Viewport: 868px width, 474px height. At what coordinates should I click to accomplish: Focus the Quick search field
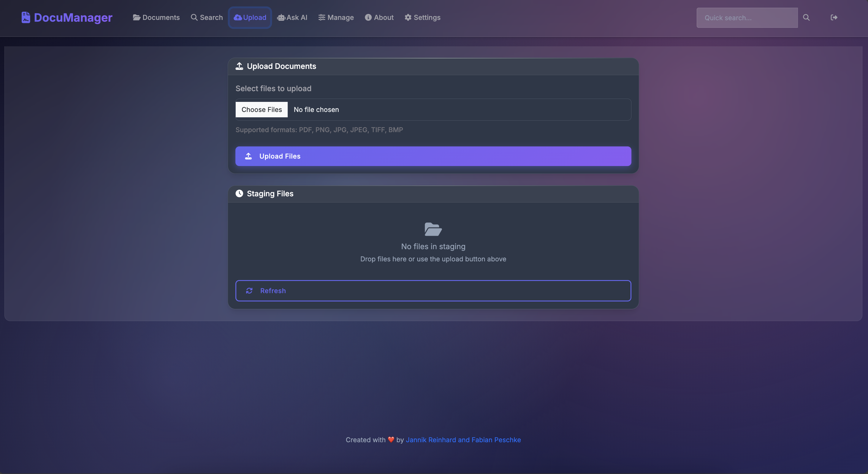click(x=747, y=18)
